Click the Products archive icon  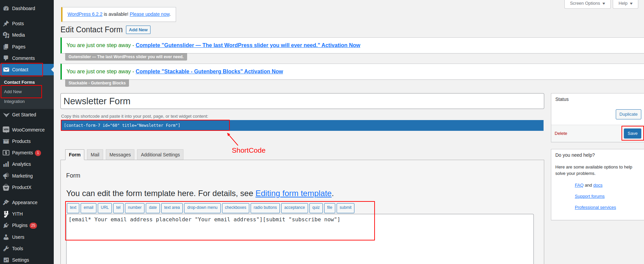6,141
